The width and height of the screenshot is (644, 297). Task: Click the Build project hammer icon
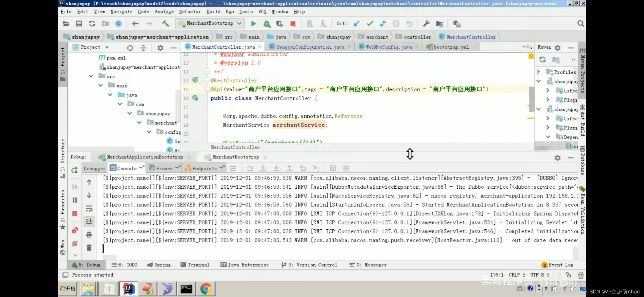point(165,23)
